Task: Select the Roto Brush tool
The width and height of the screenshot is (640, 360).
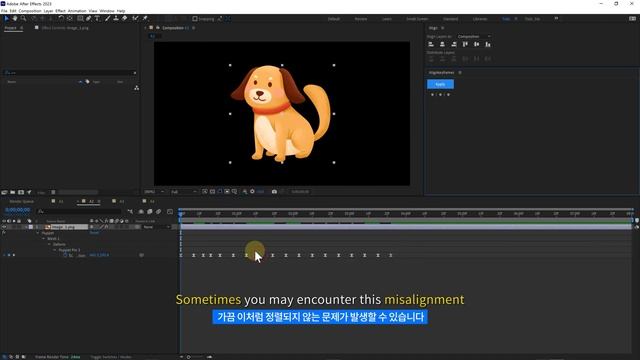Action: coord(135,18)
